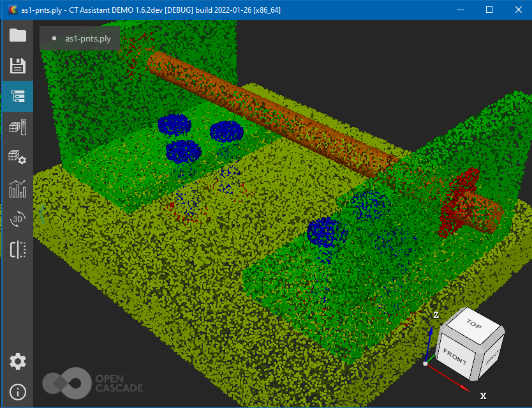Toggle the object tree panel icon
Image resolution: width=532 pixels, height=408 pixels.
coord(17,96)
